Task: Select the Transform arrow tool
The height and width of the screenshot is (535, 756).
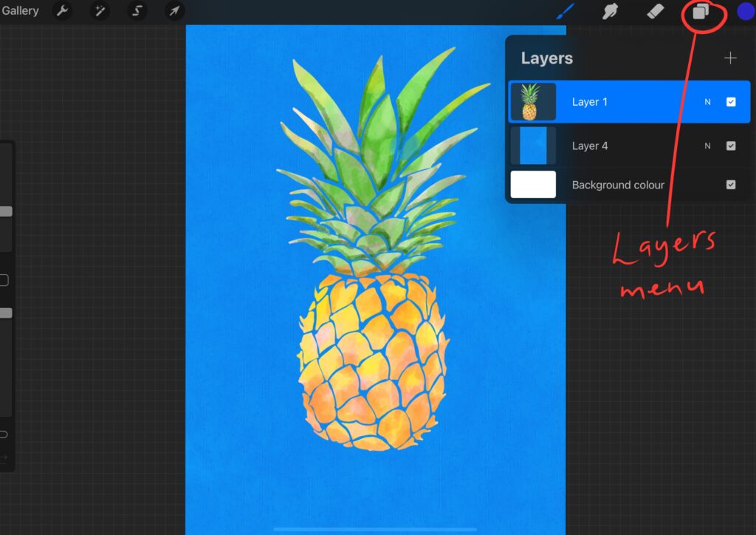Action: click(x=174, y=11)
